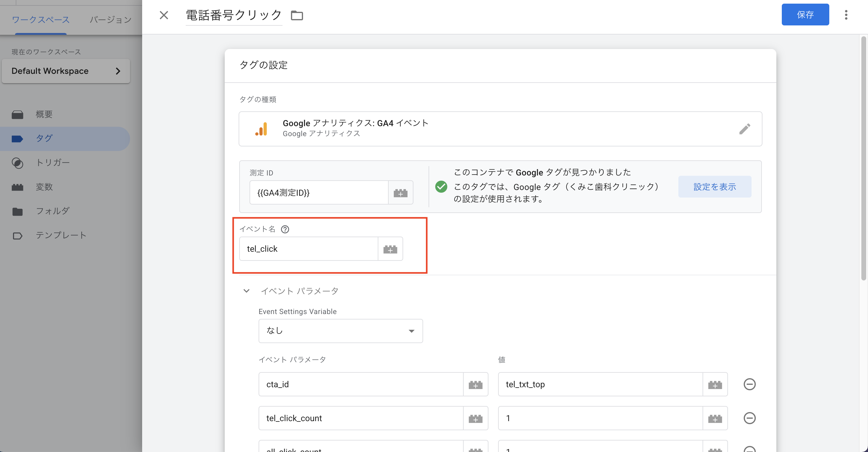Open Event Settings Variable dropdown
The height and width of the screenshot is (452, 868).
[x=340, y=331]
